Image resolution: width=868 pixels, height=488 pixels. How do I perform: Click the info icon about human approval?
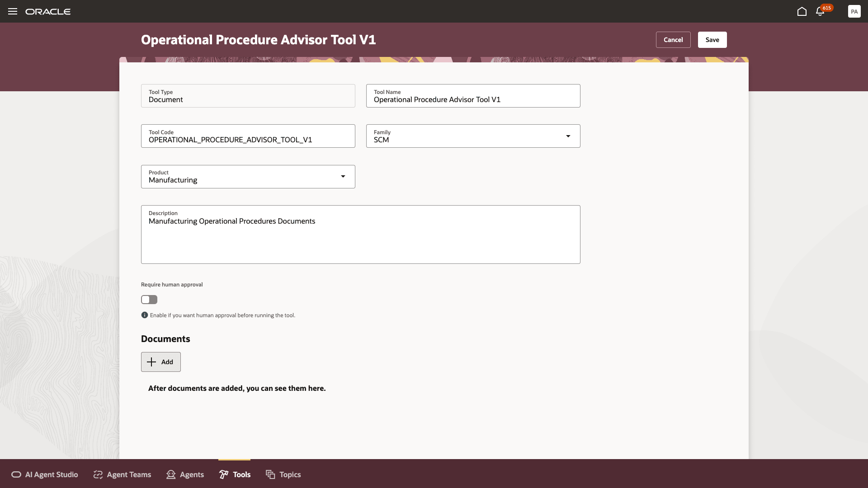coord(144,315)
